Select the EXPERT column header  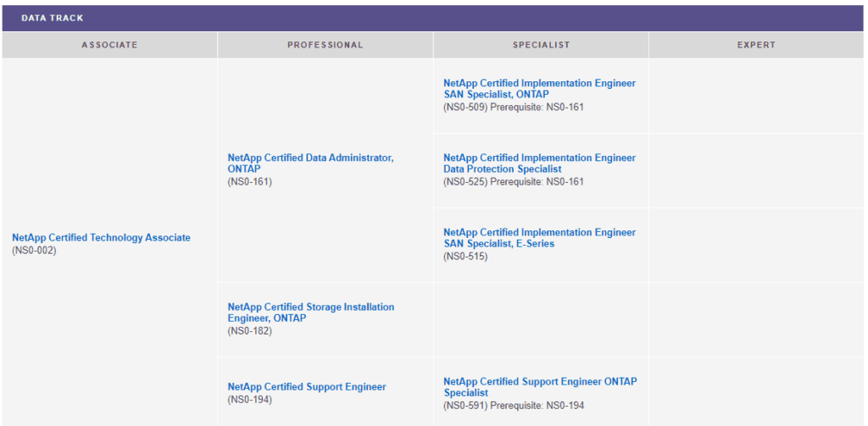pyautogui.click(x=756, y=45)
